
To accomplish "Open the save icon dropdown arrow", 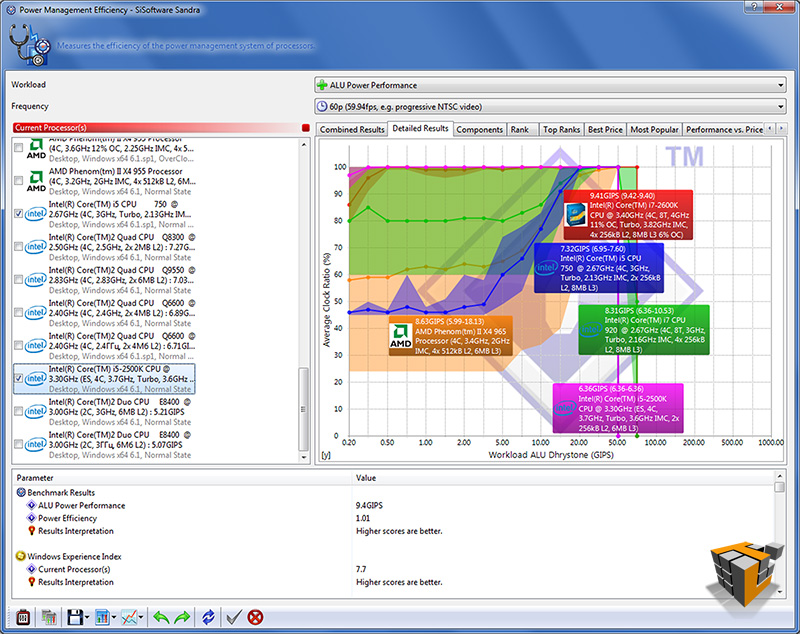I will 87,618.
